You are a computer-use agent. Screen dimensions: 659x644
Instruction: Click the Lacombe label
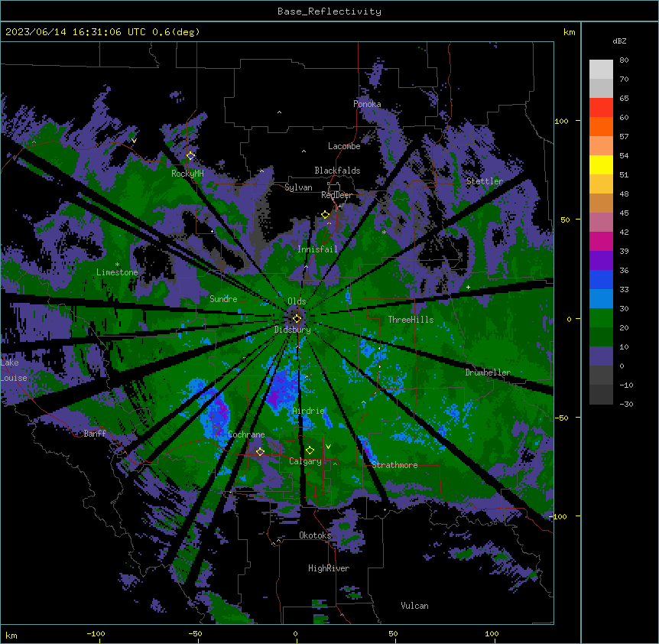(x=344, y=146)
